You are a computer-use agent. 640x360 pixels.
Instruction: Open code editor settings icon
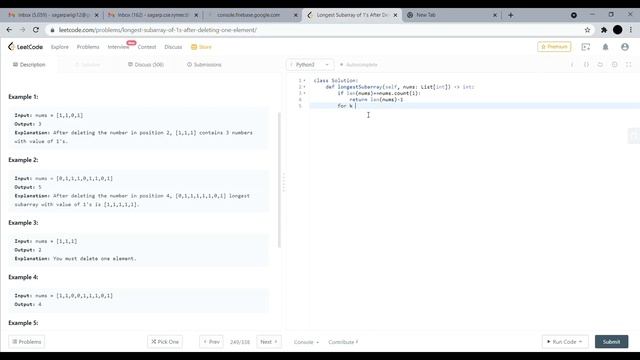[614, 64]
